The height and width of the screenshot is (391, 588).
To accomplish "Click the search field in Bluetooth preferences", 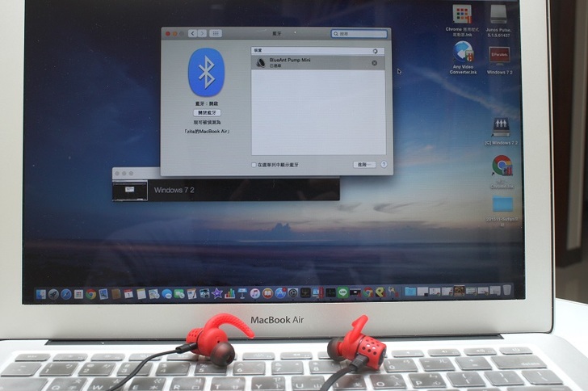I will coord(359,34).
